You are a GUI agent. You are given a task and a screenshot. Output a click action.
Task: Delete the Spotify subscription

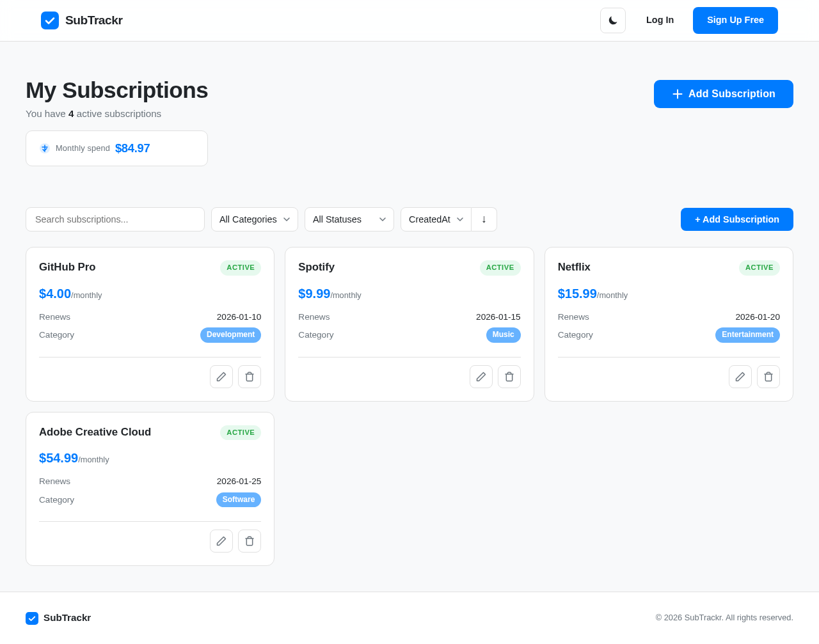pyautogui.click(x=509, y=377)
